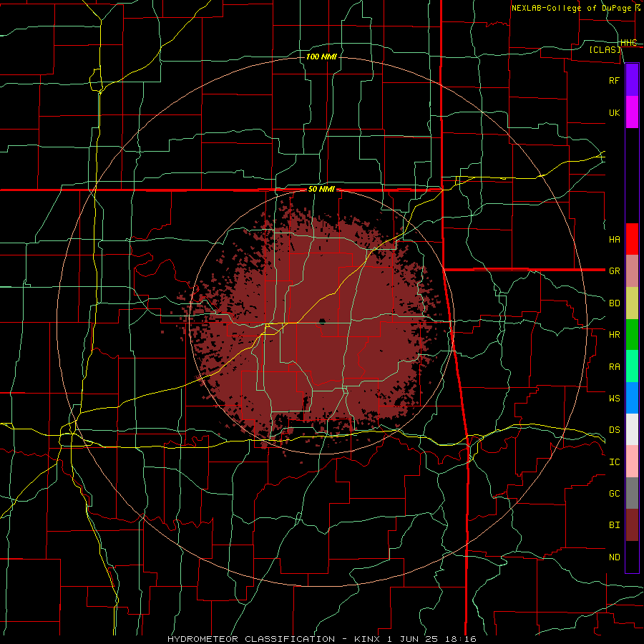Viewport: 644px width, 644px height.
Task: Click the NEXLAB-College of DuPage credit text
Action: click(571, 8)
